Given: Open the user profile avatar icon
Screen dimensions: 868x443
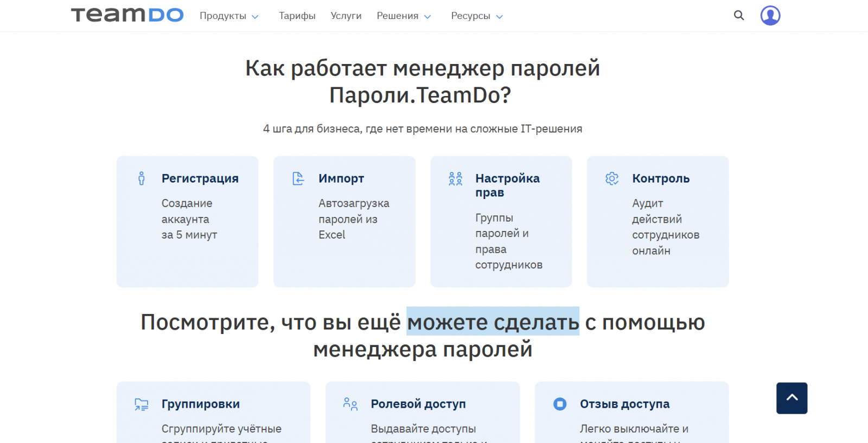Looking at the screenshot, I should click(770, 16).
